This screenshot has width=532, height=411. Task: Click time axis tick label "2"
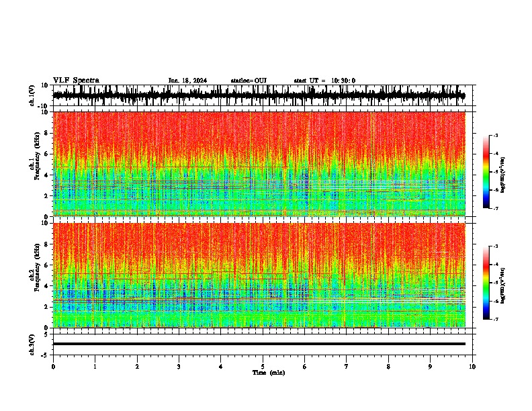[137, 367]
